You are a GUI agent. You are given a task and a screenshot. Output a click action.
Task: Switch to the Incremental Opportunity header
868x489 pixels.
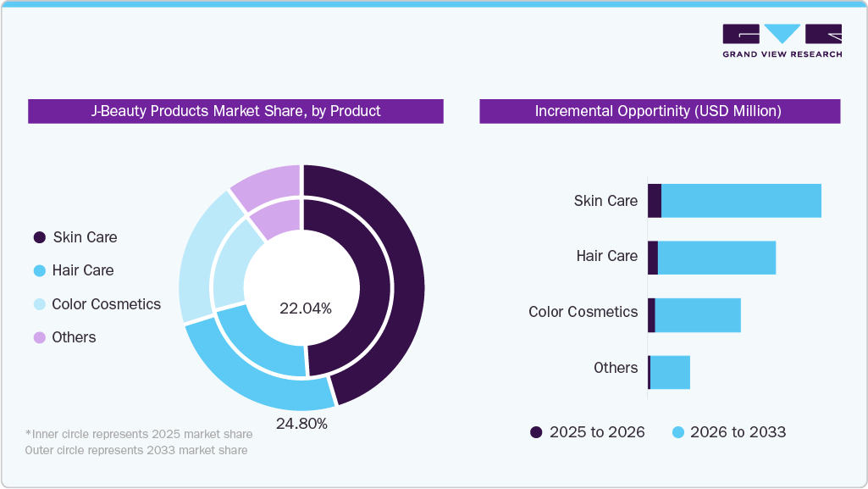click(658, 111)
